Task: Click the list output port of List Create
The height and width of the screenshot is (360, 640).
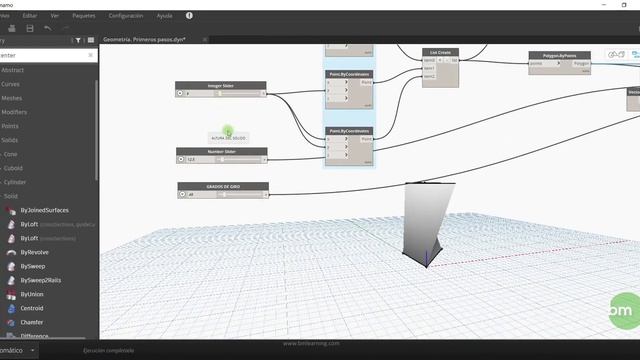Action: (454, 60)
